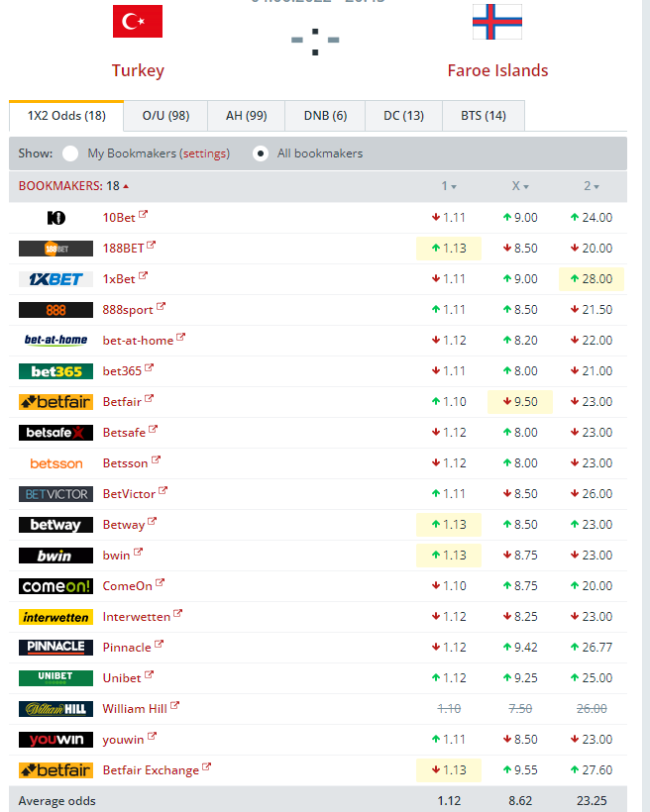
Task: Click the bet365 green logo
Action: click(55, 371)
